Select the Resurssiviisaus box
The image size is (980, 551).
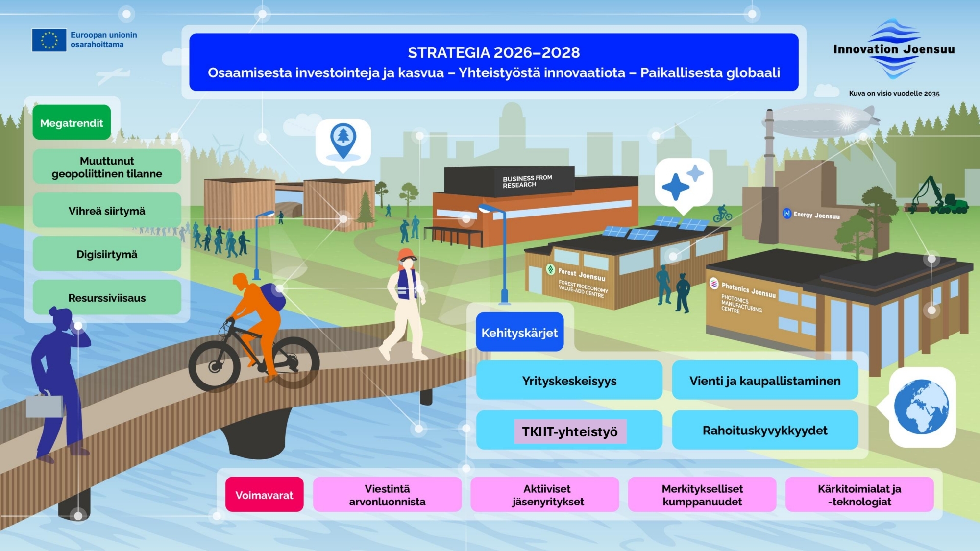pyautogui.click(x=107, y=297)
